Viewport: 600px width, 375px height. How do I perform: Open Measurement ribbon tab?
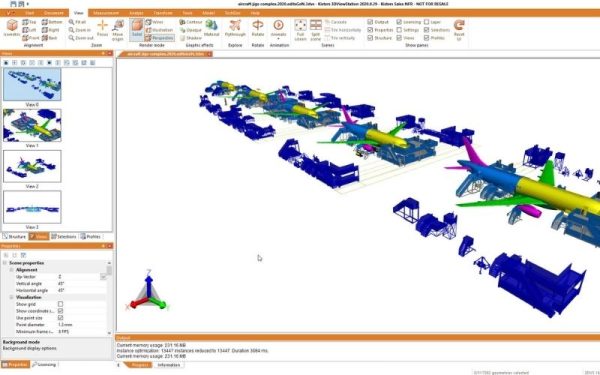[106, 13]
